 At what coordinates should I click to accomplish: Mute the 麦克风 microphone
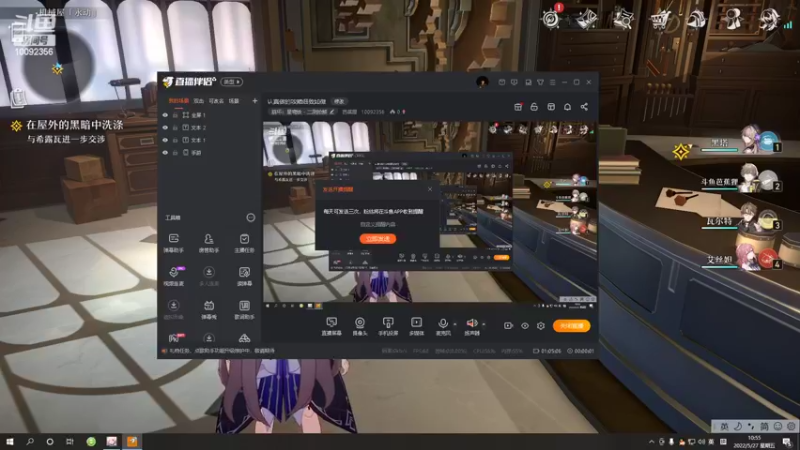coord(443,326)
